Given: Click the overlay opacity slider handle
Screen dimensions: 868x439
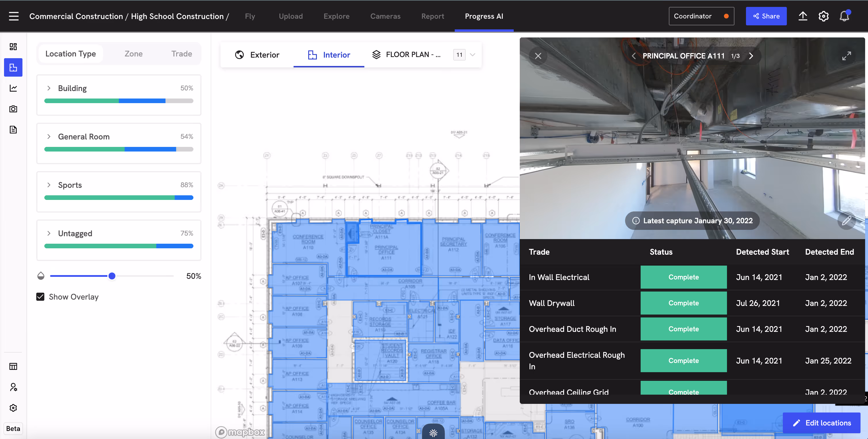Looking at the screenshot, I should pos(112,276).
